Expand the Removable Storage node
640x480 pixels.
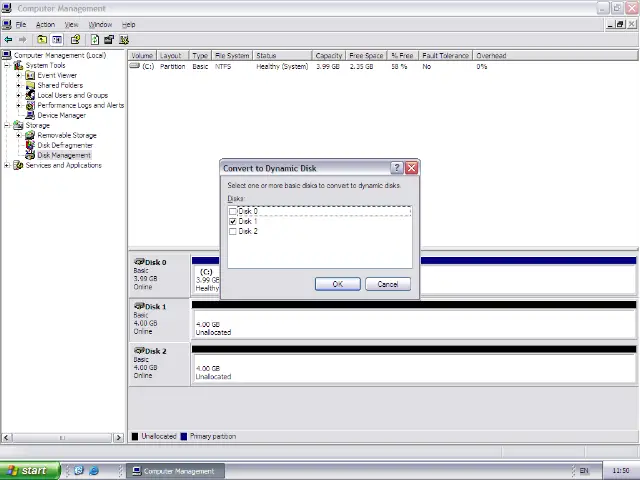pos(18,135)
